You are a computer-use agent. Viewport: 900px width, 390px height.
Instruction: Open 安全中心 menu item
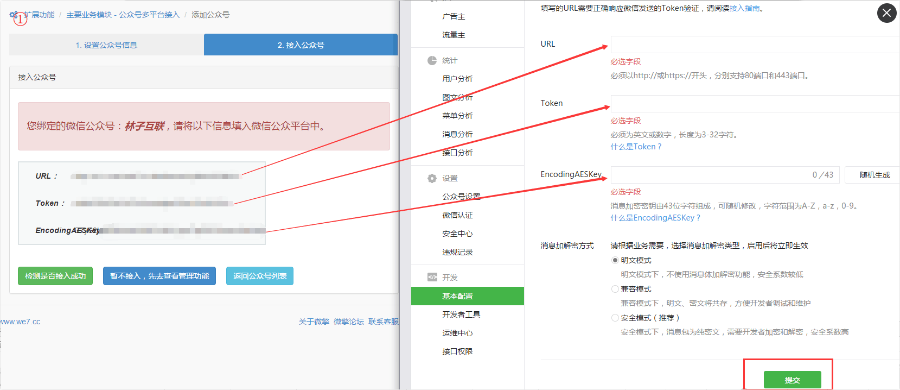coord(457,234)
